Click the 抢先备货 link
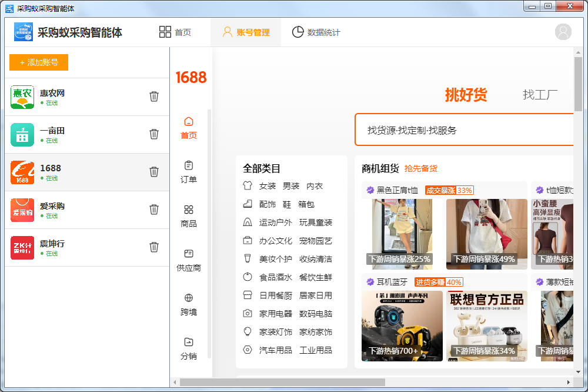 tap(421, 168)
